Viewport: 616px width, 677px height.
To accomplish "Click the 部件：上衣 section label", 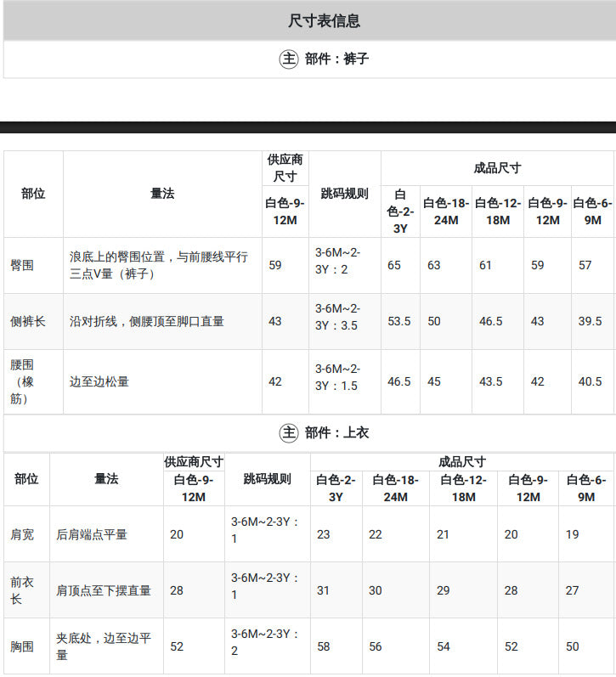I will 337,432.
